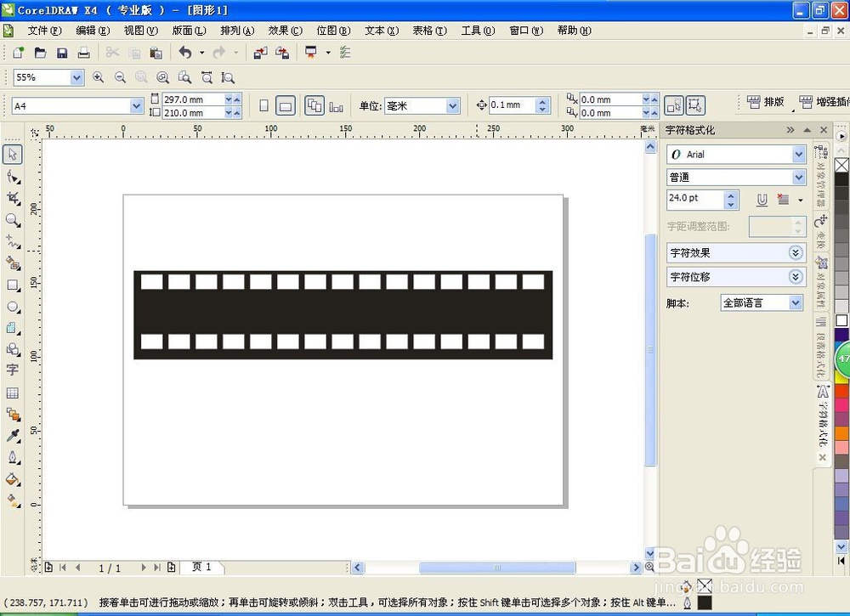Open the zoom level 55% dropdown

[x=77, y=77]
